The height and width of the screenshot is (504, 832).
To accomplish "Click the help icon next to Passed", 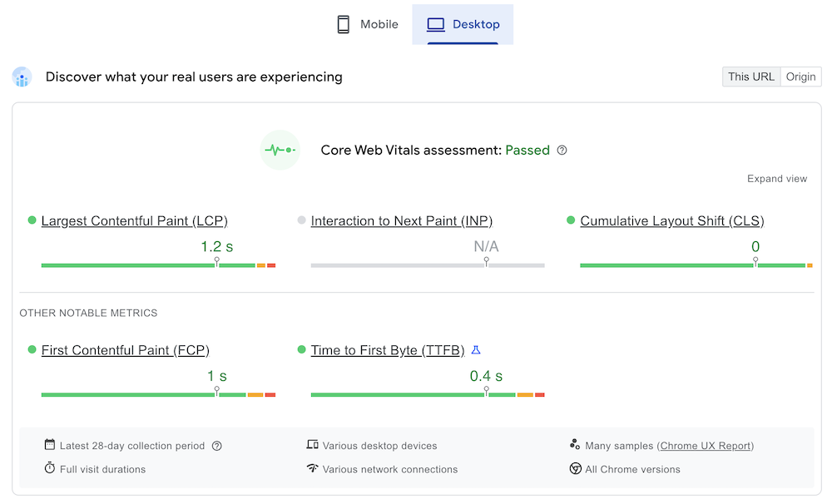I will tap(562, 151).
